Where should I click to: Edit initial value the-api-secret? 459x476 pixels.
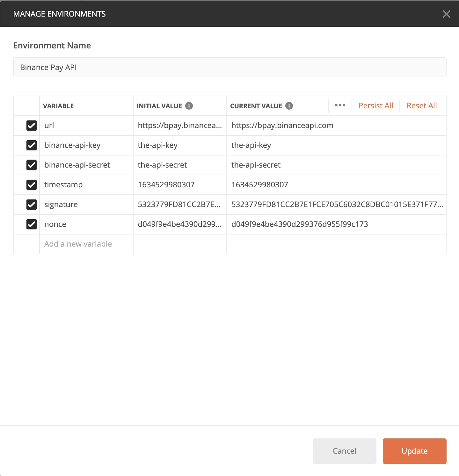tap(180, 165)
